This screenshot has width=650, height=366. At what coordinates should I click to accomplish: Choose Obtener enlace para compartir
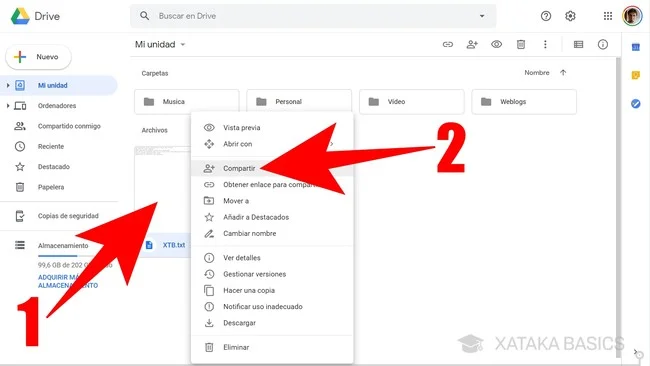click(272, 184)
